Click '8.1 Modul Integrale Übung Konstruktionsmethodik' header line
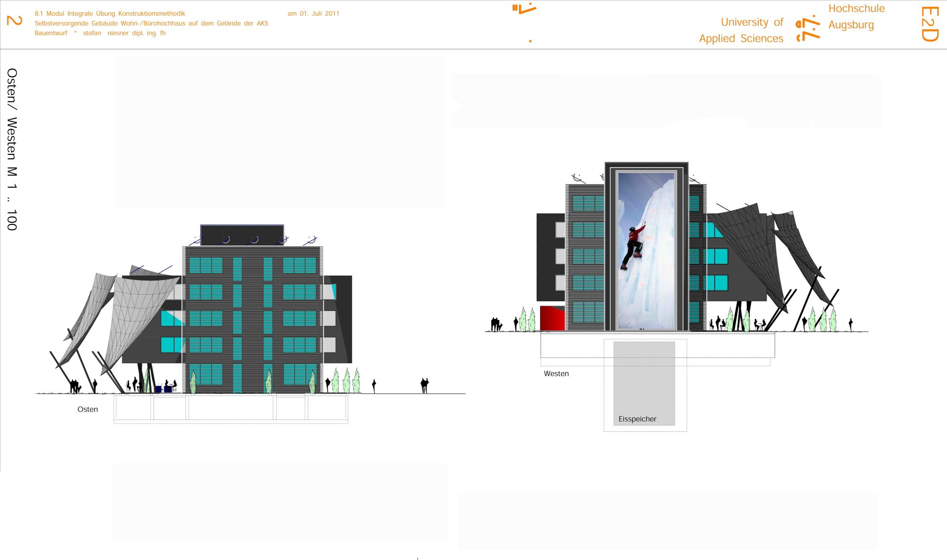Screen dimensions: 947x560 click(110, 13)
